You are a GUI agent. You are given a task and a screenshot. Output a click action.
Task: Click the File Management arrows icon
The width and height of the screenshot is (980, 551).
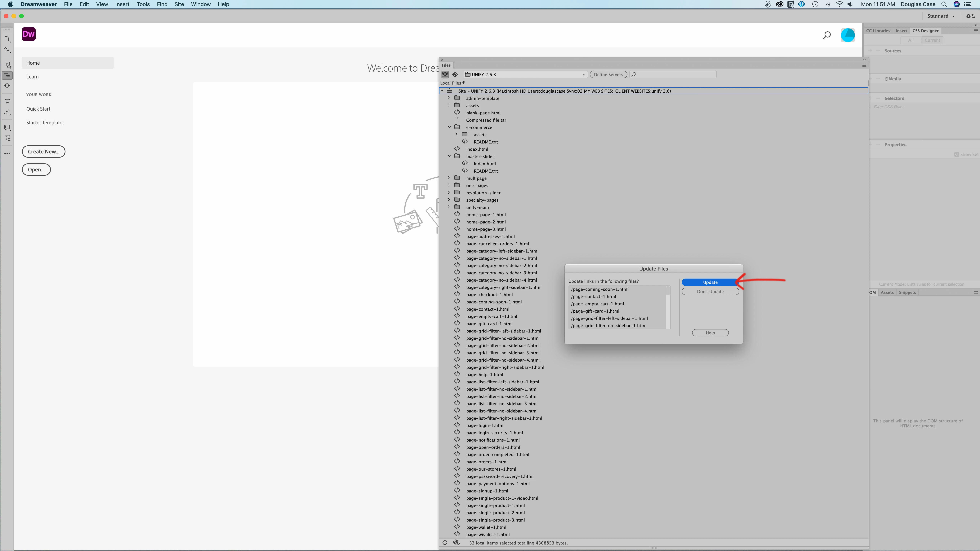click(x=7, y=49)
